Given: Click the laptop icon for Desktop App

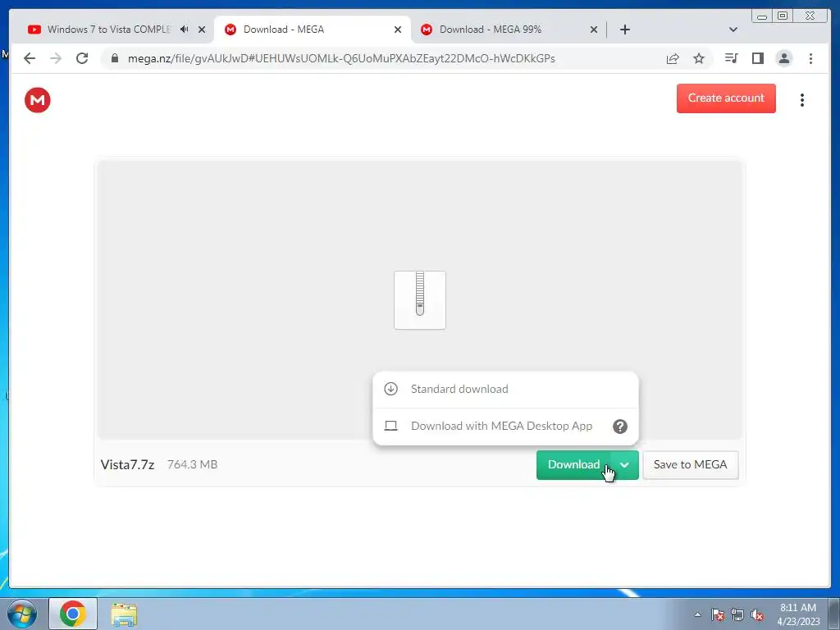Looking at the screenshot, I should 391,426.
